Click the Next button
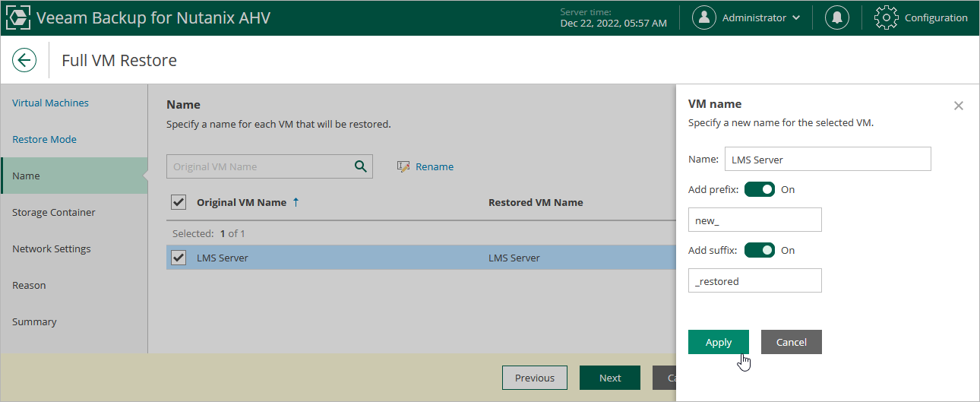The height and width of the screenshot is (402, 980). (x=610, y=378)
